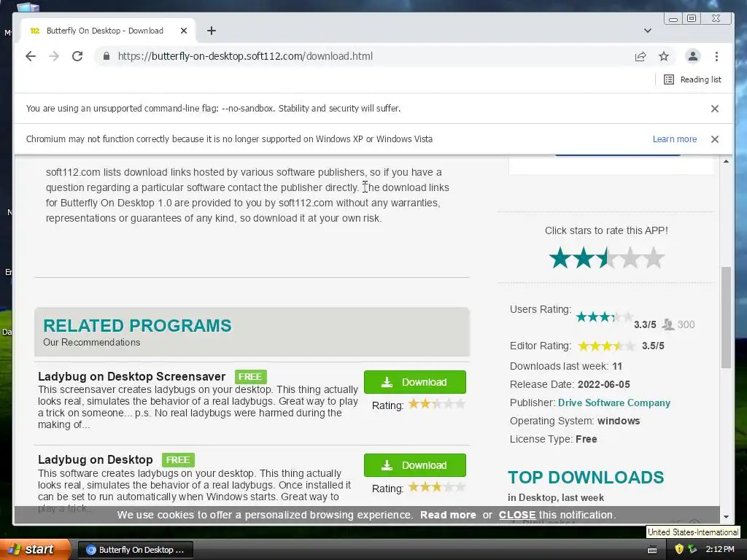This screenshot has height=560, width=747.
Task: Click the browser forward arrow
Action: [x=54, y=56]
